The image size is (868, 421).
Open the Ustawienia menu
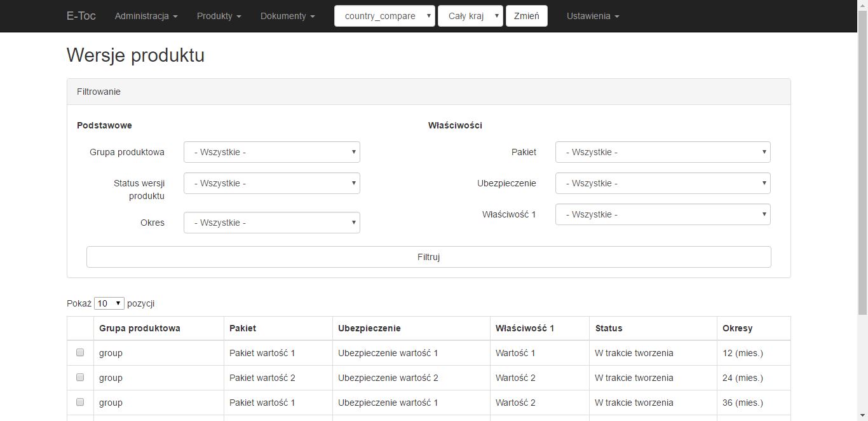pos(593,16)
